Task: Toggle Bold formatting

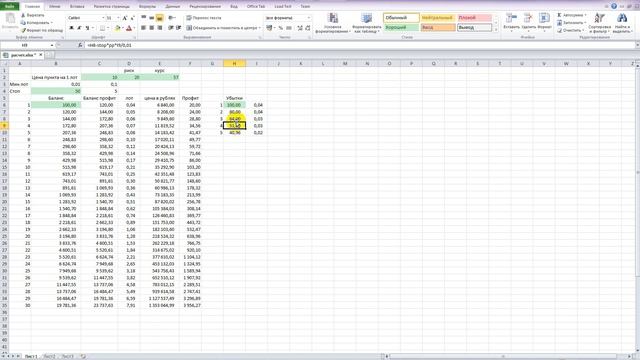Action: point(71,28)
